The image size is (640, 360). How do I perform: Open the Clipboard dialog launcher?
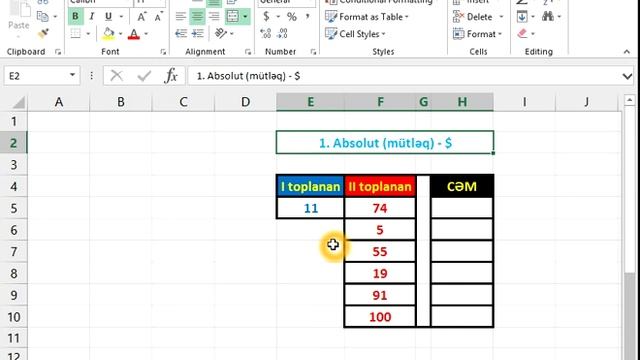[x=58, y=52]
